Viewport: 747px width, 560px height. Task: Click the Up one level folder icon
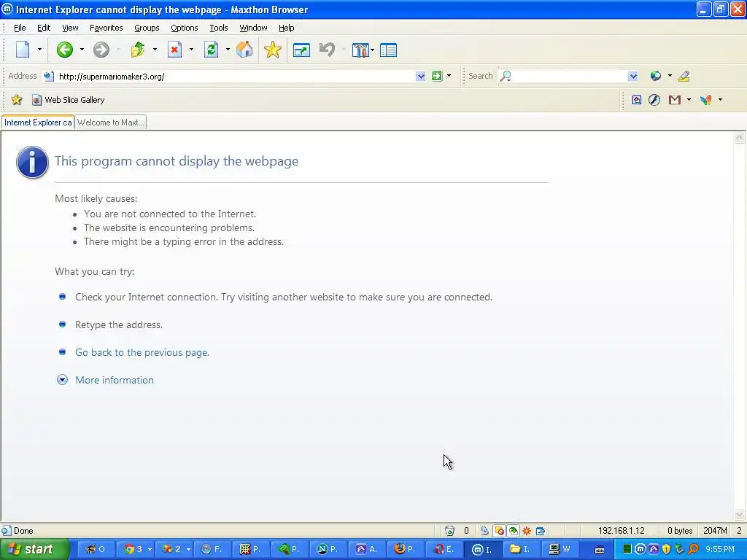click(138, 50)
